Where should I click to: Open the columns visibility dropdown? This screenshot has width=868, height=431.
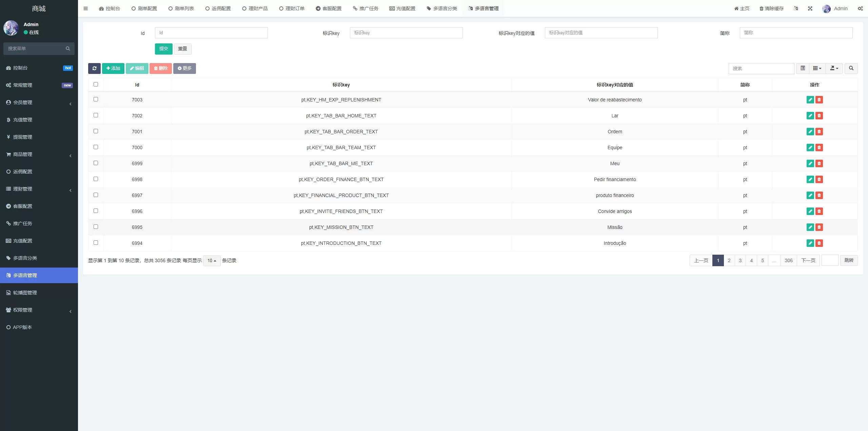tap(817, 68)
